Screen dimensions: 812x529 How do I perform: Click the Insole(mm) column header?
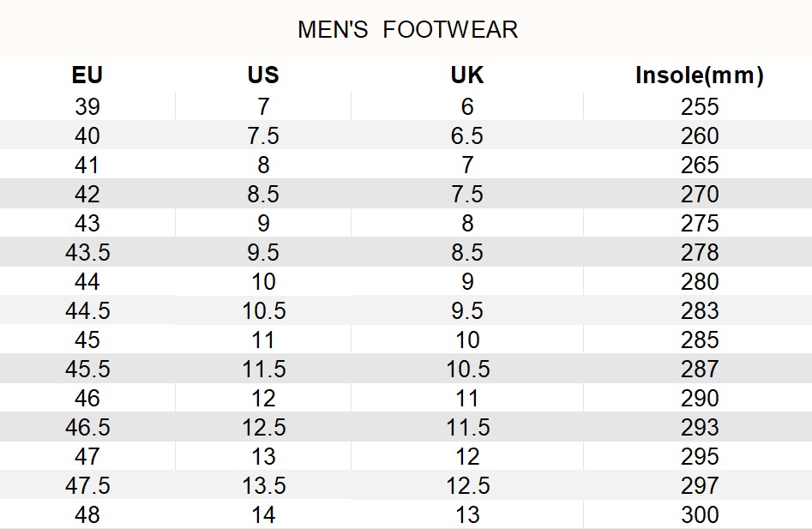click(699, 75)
